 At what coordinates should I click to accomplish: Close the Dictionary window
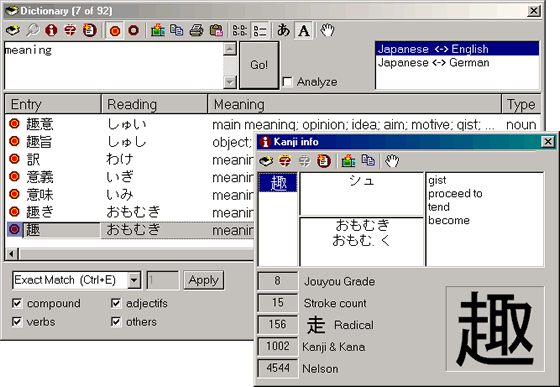533,11
